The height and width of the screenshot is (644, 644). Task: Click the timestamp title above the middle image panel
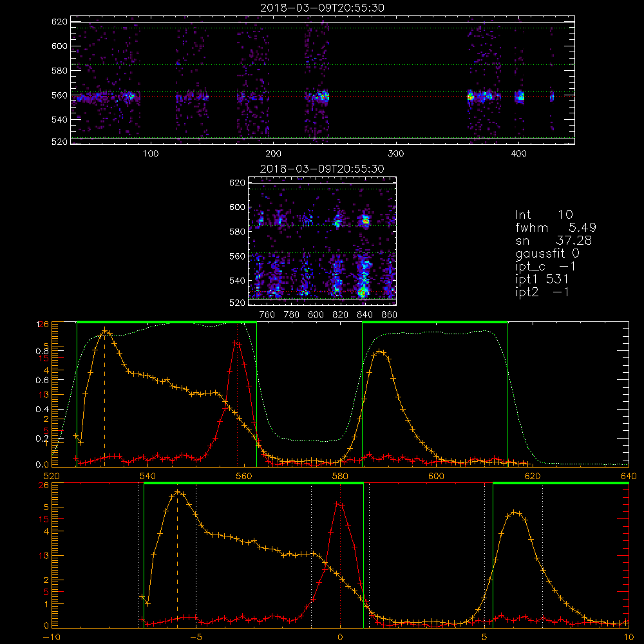point(323,169)
